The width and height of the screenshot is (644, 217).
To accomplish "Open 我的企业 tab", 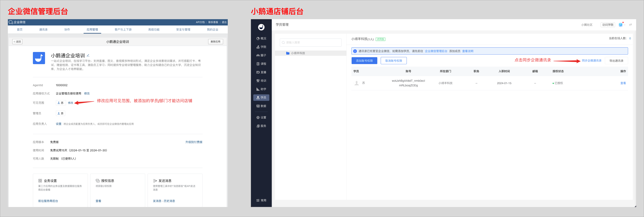I will tap(213, 30).
